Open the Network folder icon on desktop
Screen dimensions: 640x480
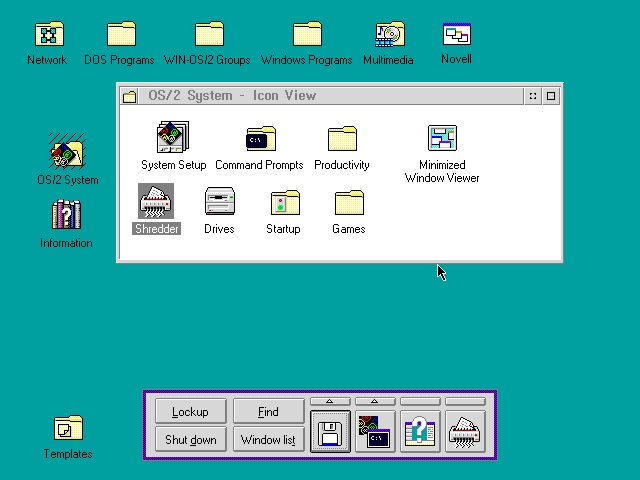pos(49,34)
